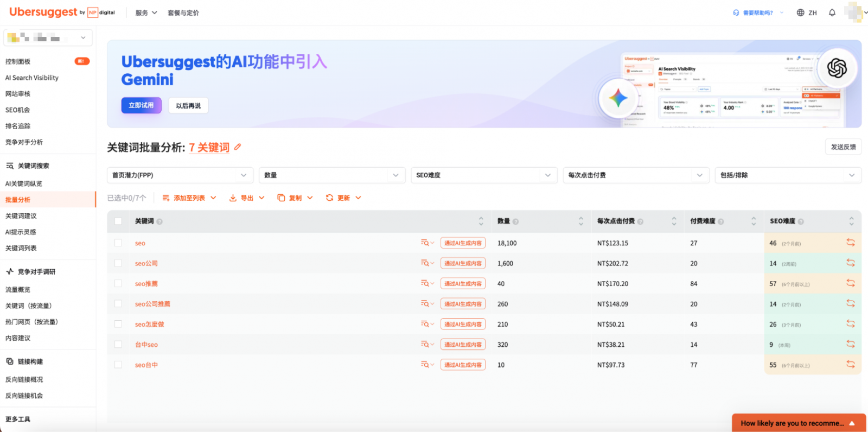Click 通过AI生成内容 for the 台中seo row
The width and height of the screenshot is (868, 432).
pyautogui.click(x=463, y=344)
